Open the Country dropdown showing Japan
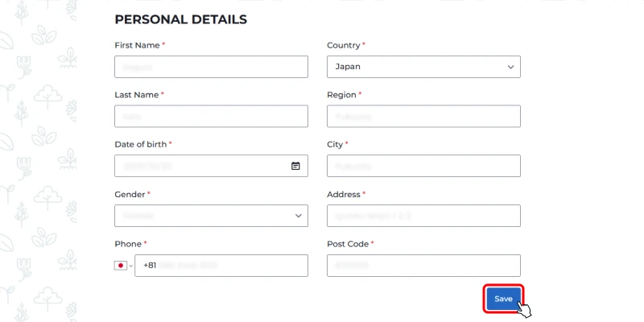Image resolution: width=644 pixels, height=322 pixels. [x=423, y=67]
